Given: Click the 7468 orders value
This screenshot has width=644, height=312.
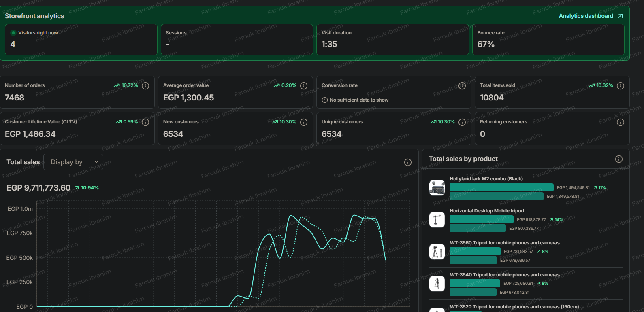Looking at the screenshot, I should [x=15, y=98].
